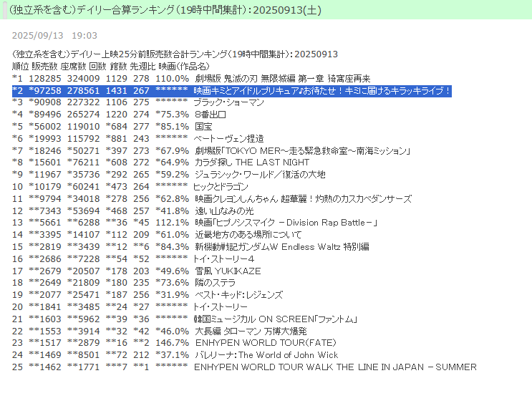Click sales figure **1462 in rank 25
Image resolution: width=532 pixels, height=416 pixels.
[x=45, y=367]
